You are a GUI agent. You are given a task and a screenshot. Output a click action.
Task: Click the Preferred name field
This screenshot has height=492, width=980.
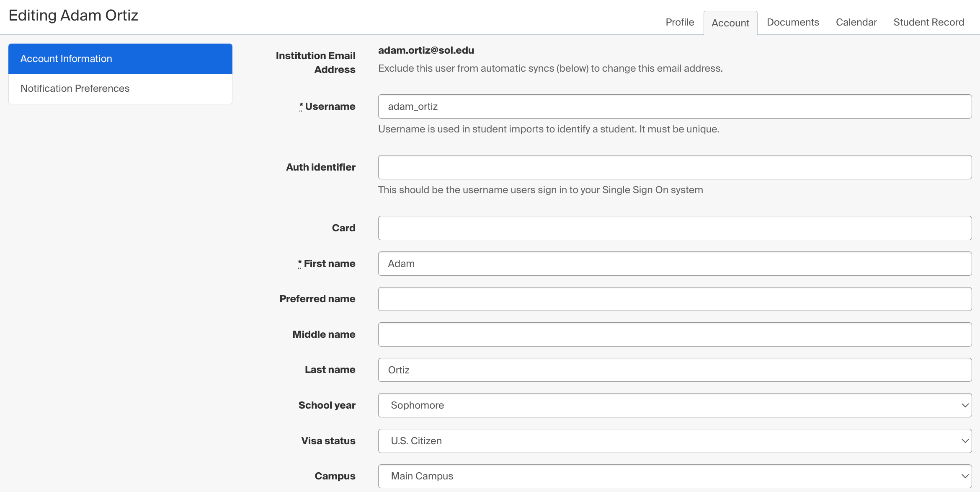tap(674, 298)
